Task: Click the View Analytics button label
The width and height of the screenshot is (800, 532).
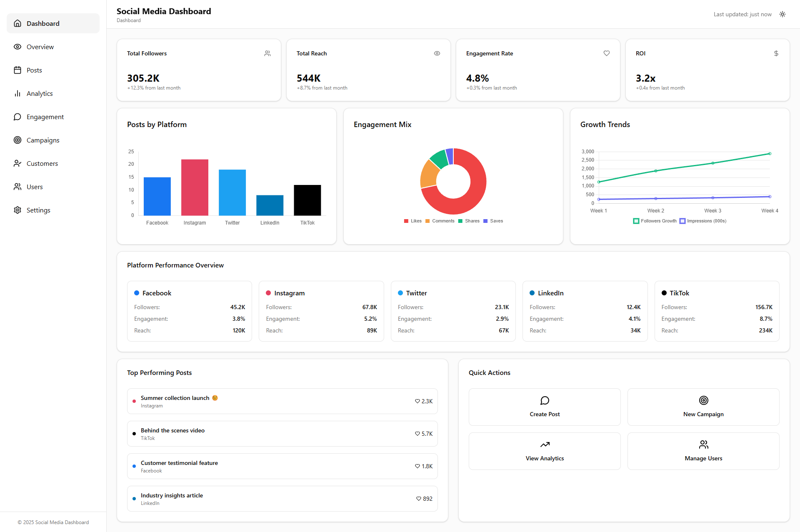Action: (x=545, y=458)
